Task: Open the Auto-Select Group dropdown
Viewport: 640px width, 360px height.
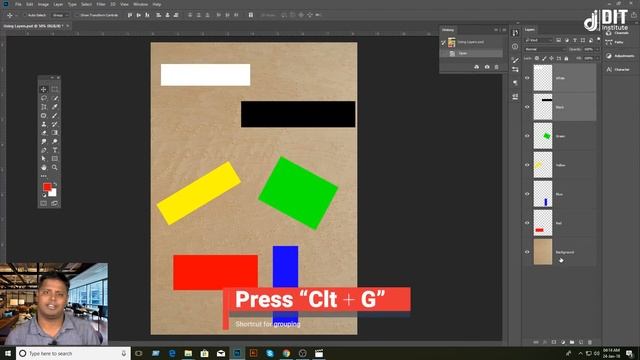Action: [x=60, y=15]
